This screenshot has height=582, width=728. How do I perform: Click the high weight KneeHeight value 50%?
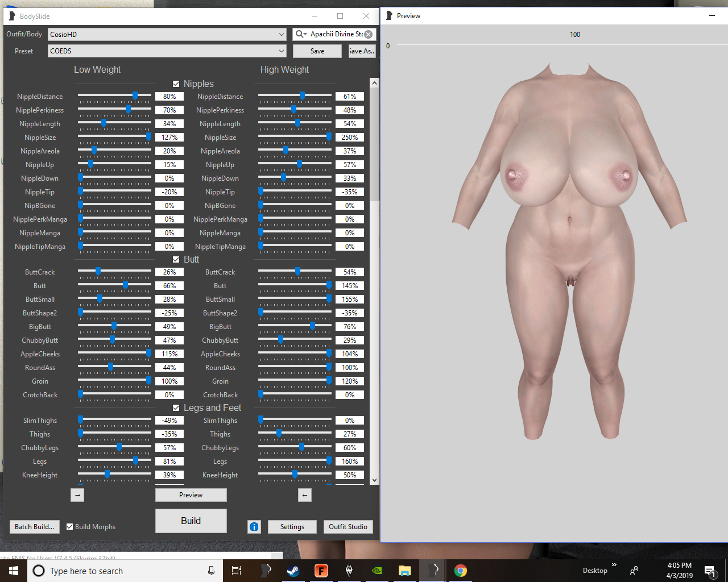pyautogui.click(x=350, y=475)
